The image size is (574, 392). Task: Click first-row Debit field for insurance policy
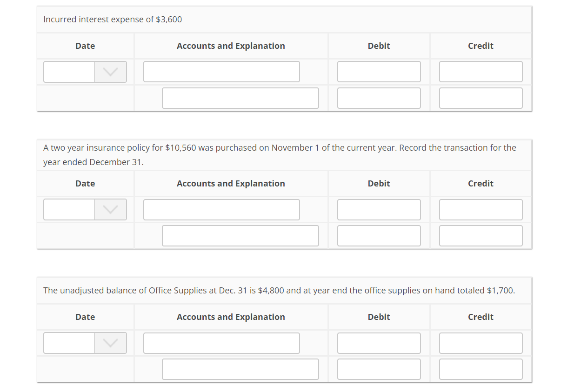tap(379, 210)
